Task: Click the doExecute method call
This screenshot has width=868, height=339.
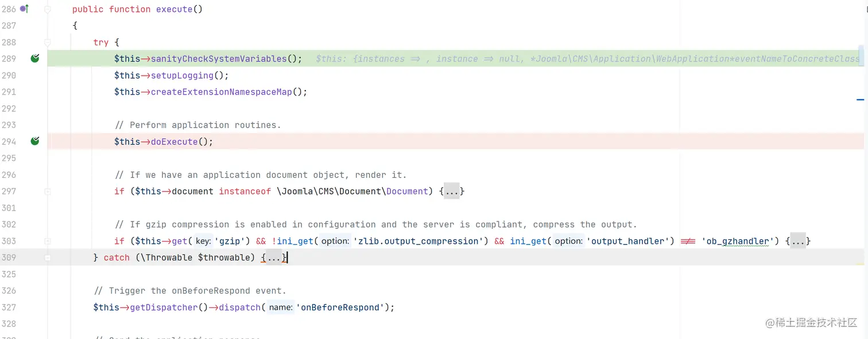Action: pyautogui.click(x=174, y=142)
